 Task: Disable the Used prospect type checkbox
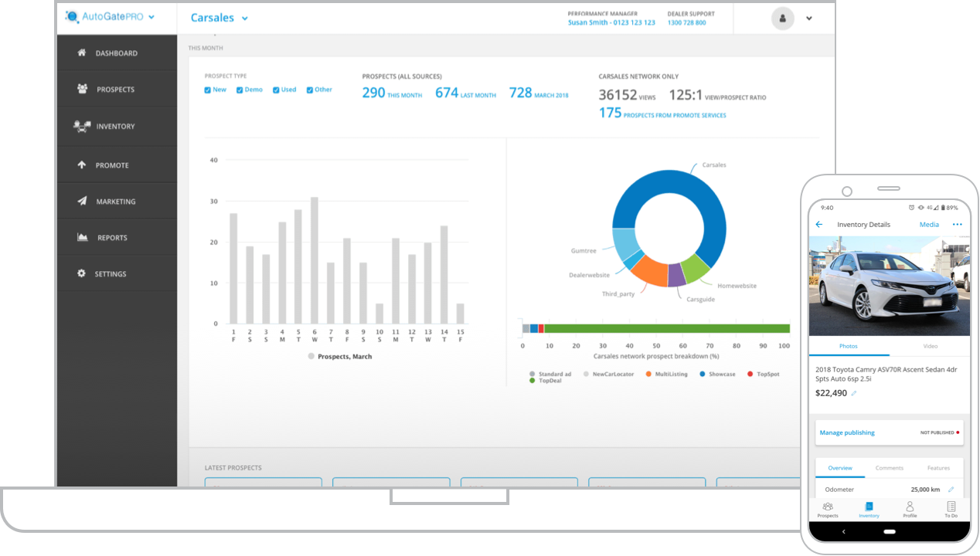[x=276, y=90]
